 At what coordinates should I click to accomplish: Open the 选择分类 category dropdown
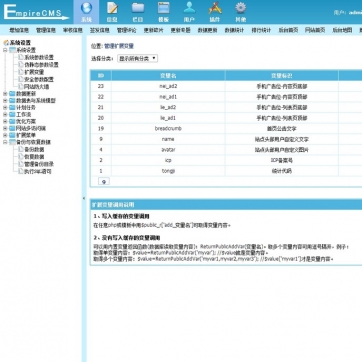click(x=137, y=59)
